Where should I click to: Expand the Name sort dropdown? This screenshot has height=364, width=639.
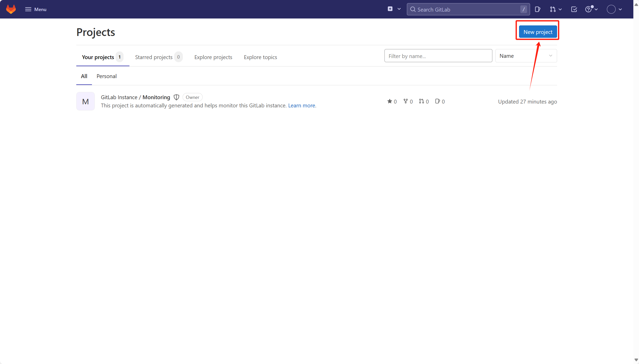[x=526, y=56]
